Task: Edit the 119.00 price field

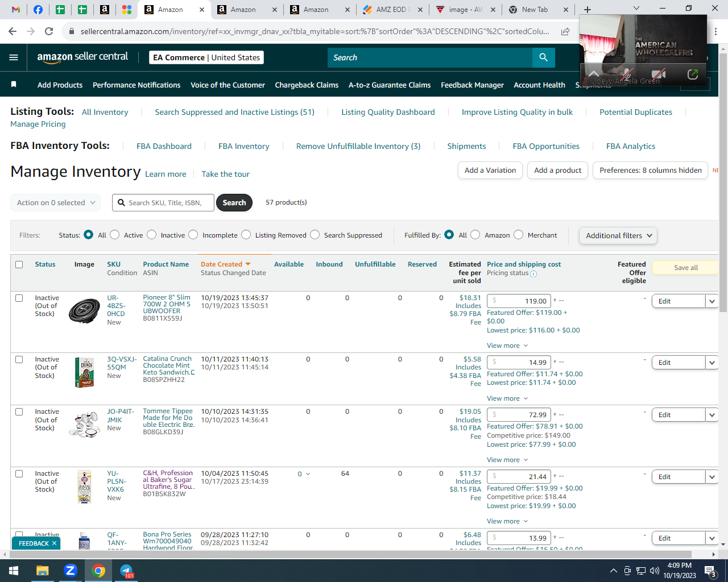Action: 518,301
